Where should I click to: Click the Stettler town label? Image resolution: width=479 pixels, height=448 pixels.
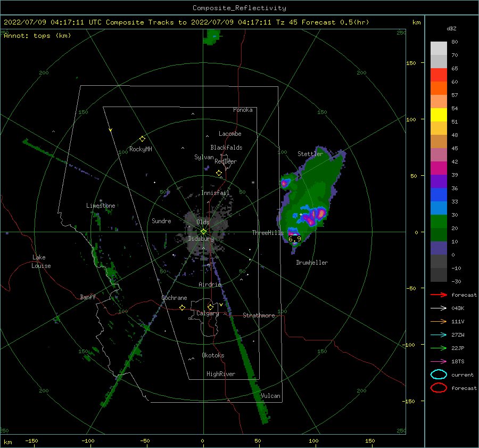tap(310, 154)
